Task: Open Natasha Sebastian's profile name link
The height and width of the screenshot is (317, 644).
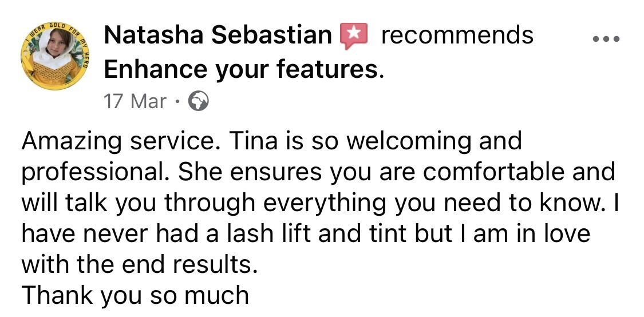Action: coord(218,36)
